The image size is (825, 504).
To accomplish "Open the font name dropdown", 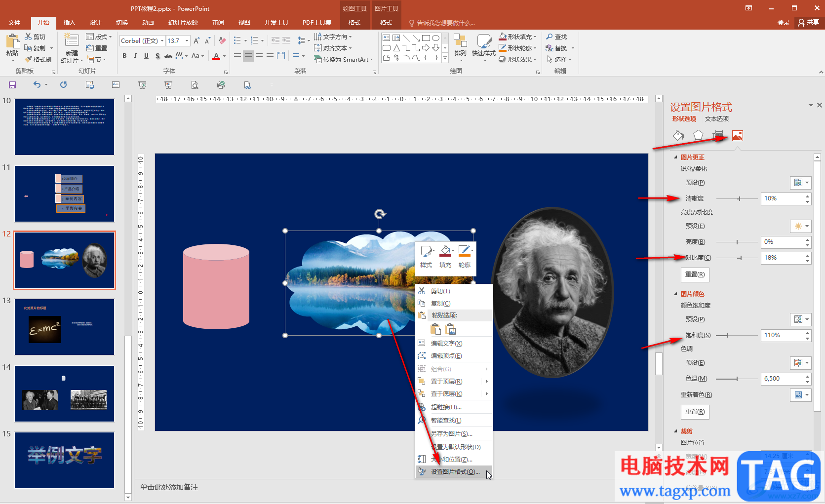I will coord(162,40).
